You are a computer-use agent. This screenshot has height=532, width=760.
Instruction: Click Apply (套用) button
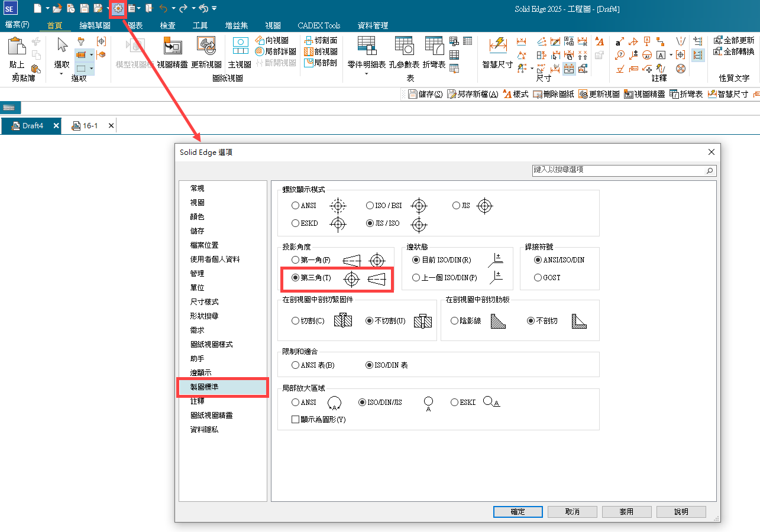626,511
